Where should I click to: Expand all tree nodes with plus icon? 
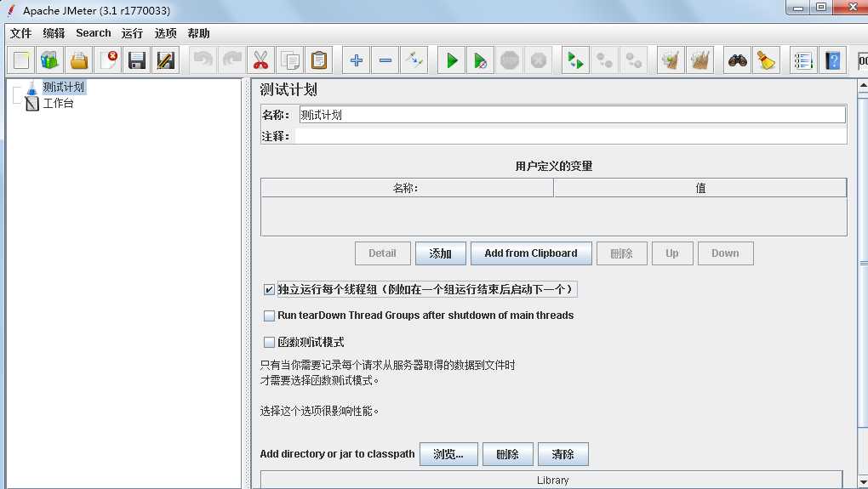(x=356, y=60)
